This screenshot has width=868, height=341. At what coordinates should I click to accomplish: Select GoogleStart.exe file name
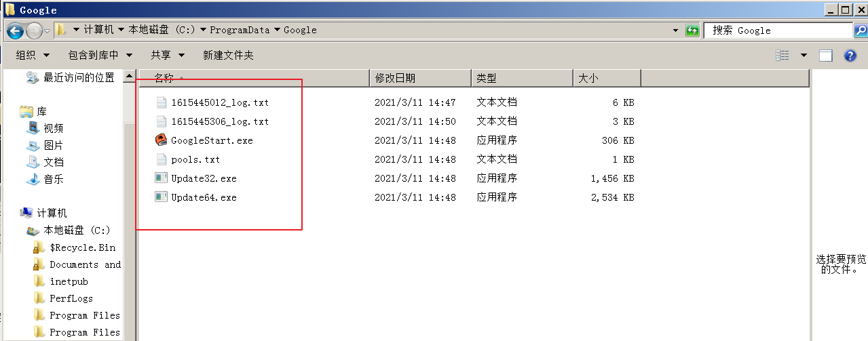tap(212, 140)
